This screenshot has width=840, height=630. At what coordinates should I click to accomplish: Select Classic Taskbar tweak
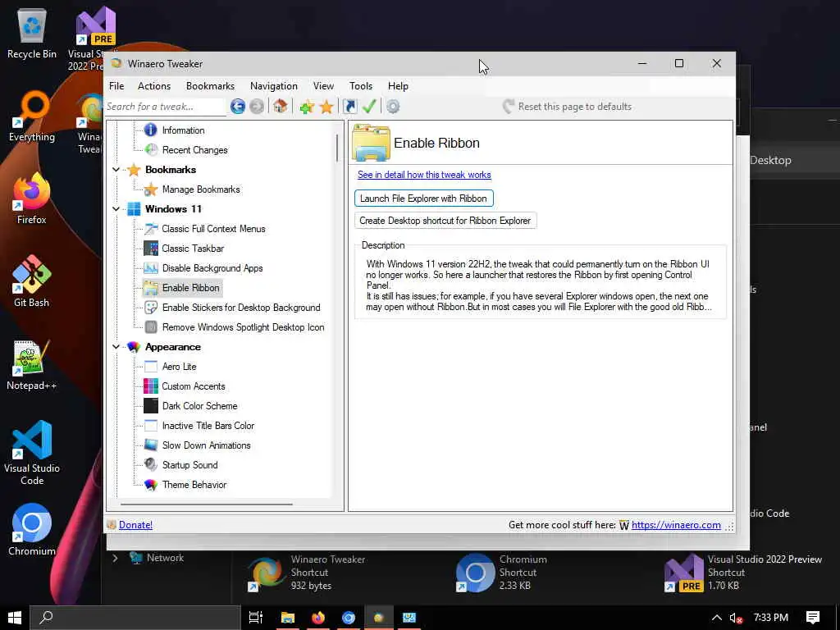click(193, 249)
